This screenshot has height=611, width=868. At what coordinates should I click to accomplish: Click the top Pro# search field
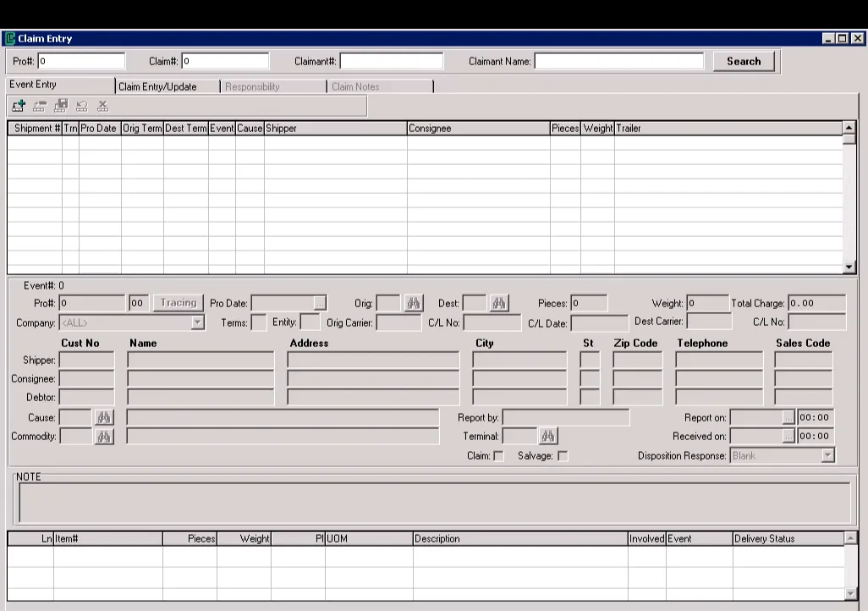coord(81,61)
